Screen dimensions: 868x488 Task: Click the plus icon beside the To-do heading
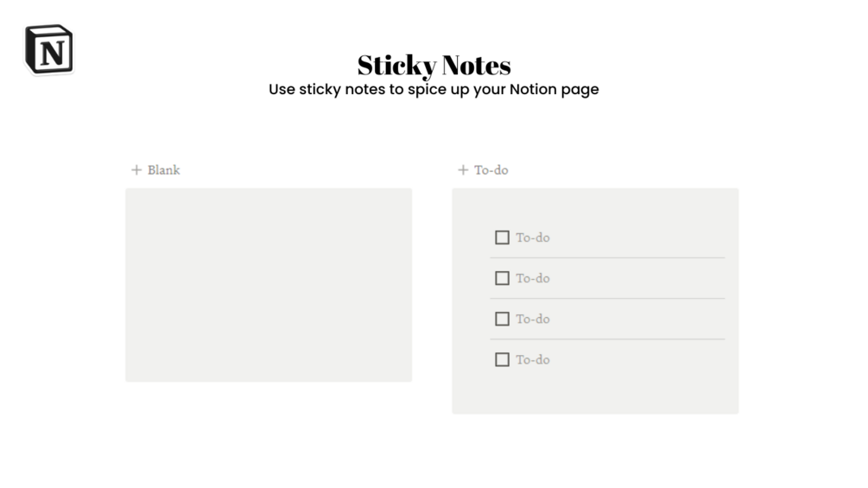coord(463,170)
